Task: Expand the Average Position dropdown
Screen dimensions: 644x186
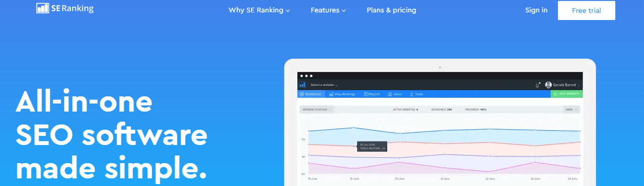Action: pyautogui.click(x=317, y=109)
